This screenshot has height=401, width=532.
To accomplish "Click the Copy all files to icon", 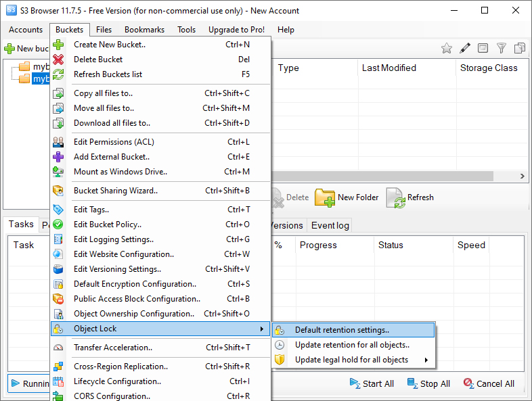I will tap(58, 93).
